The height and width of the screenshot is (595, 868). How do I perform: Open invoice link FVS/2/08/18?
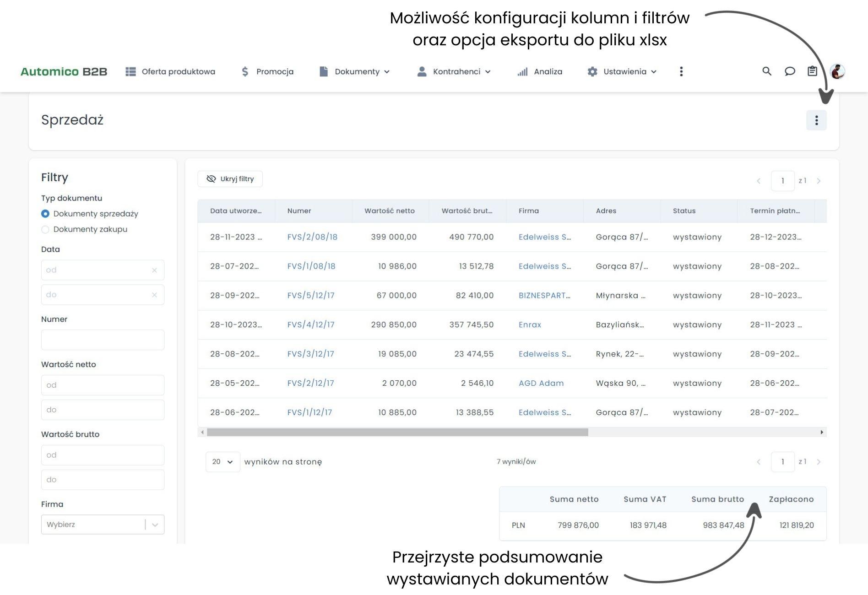coord(312,237)
